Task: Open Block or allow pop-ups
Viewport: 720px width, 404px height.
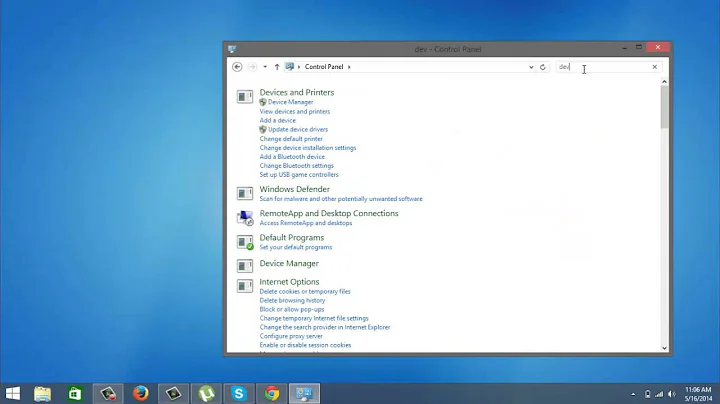Action: coord(292,309)
